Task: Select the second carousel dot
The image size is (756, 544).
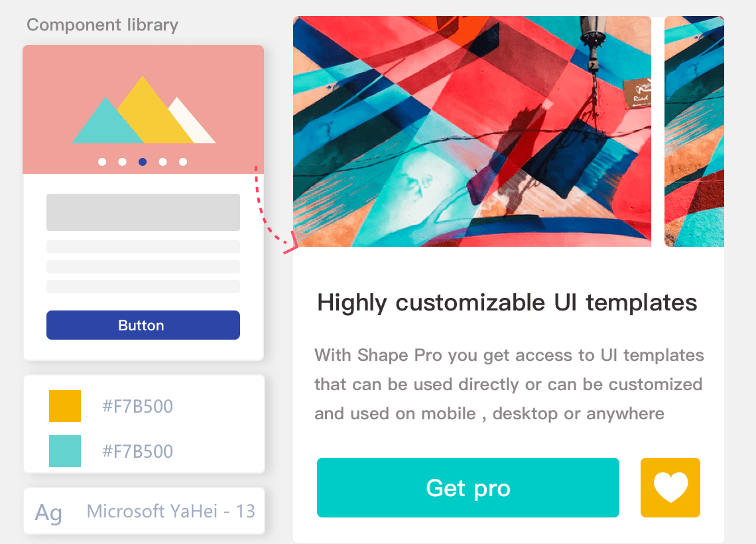Action: [x=122, y=162]
